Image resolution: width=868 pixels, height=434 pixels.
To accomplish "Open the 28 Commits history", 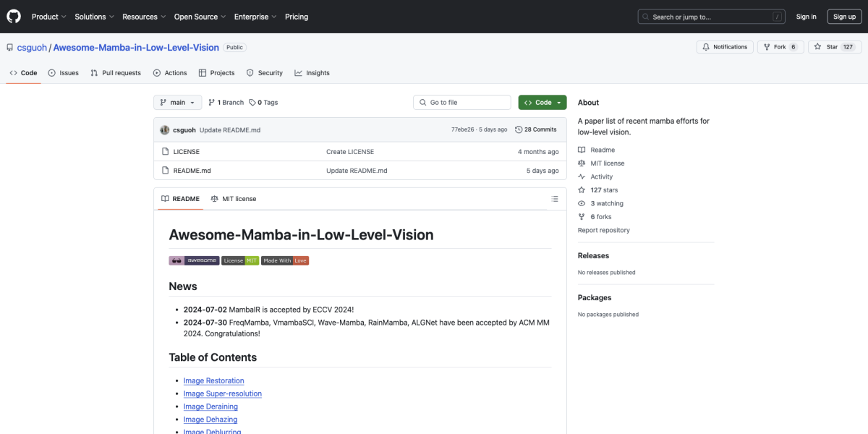I will (x=536, y=129).
